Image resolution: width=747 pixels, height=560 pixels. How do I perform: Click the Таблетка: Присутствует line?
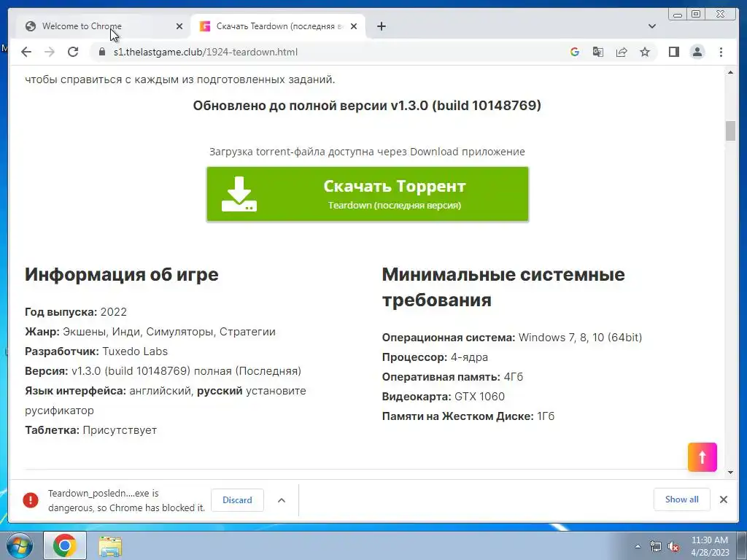point(90,430)
